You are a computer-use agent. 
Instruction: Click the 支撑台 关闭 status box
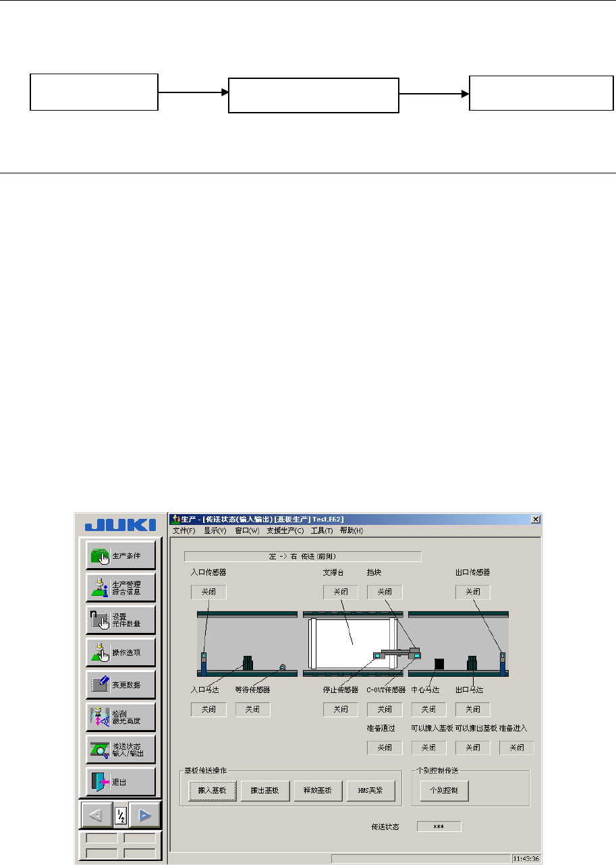(341, 592)
